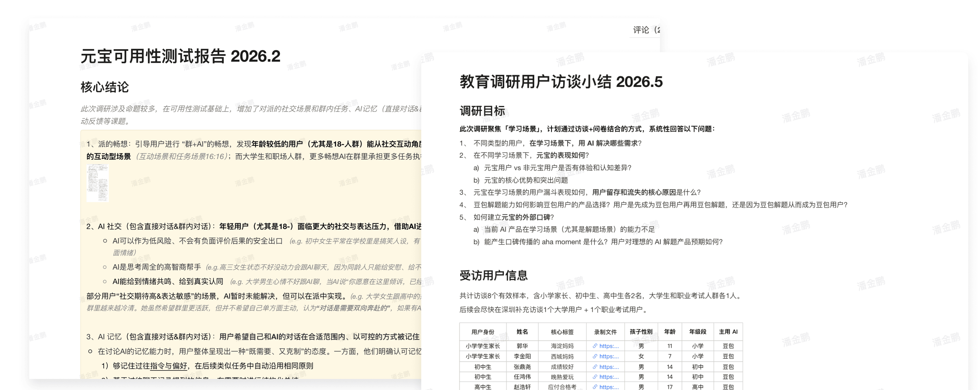Click the underlined text '指令与偏好'

click(169, 366)
